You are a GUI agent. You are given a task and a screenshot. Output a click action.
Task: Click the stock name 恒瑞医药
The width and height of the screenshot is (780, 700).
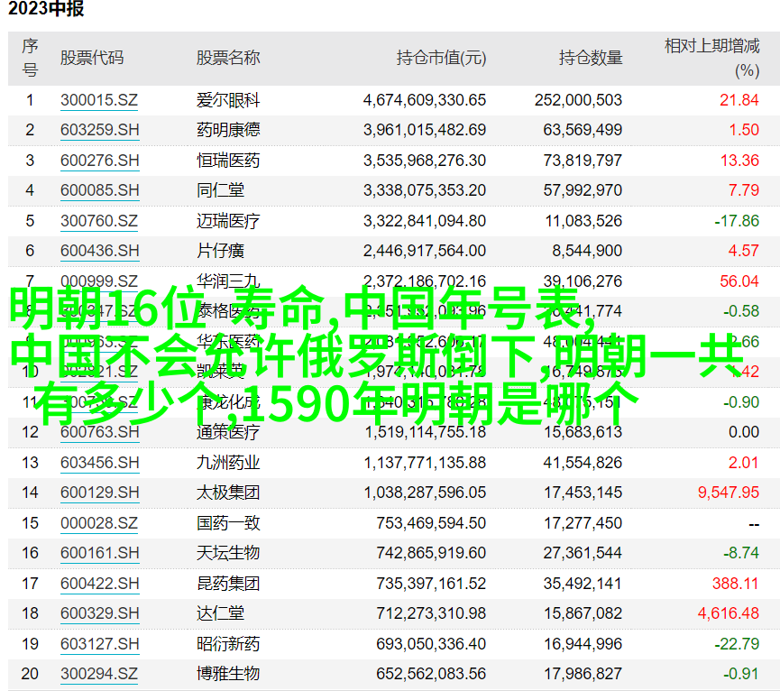228,161
